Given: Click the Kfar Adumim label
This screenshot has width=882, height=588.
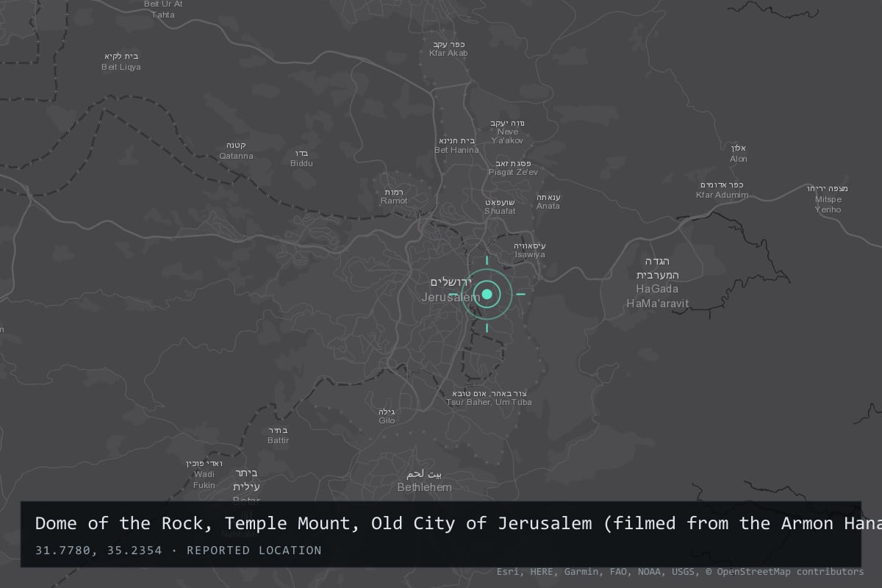Looking at the screenshot, I should (x=723, y=190).
